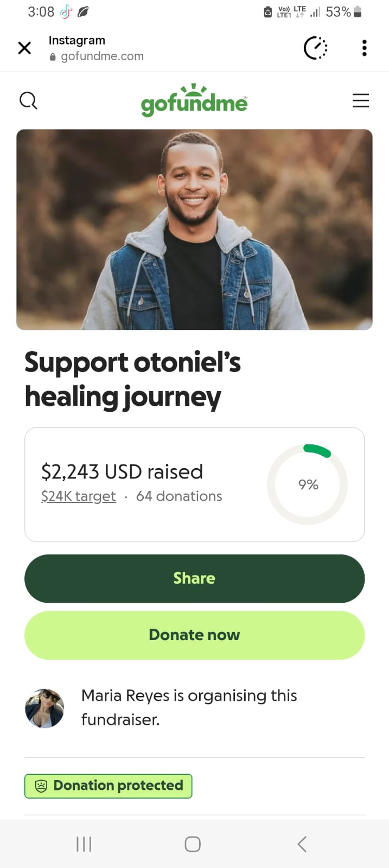
Task: Tap the 64 donations count
Action: pyautogui.click(x=179, y=496)
